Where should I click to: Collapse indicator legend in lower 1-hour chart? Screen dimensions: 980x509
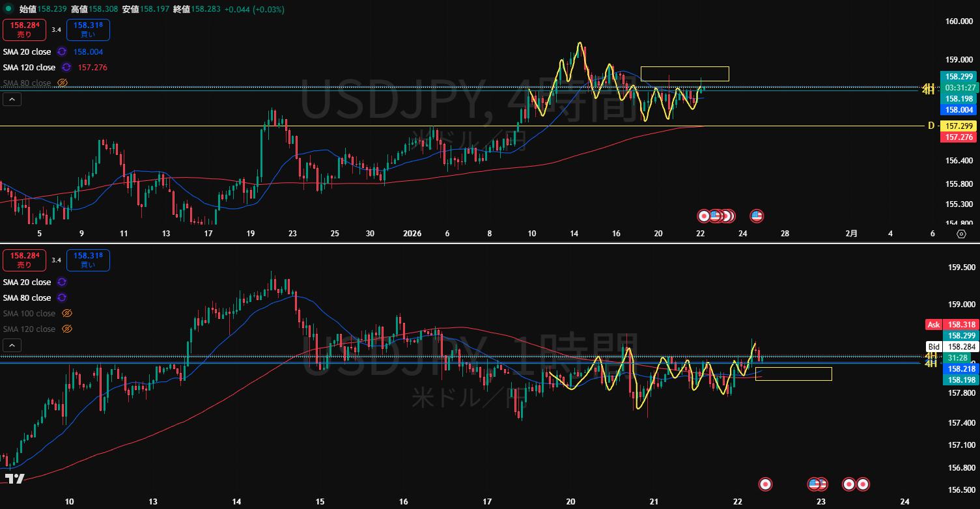click(x=12, y=346)
